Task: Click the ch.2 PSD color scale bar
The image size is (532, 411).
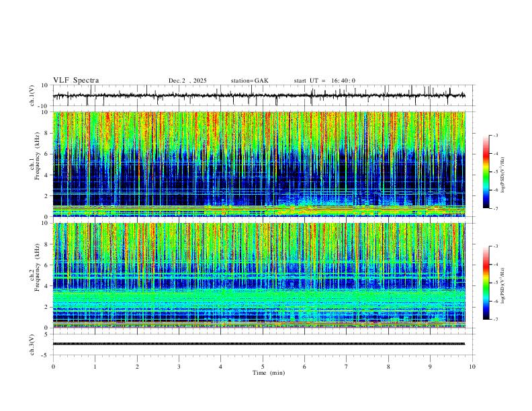Action: click(x=486, y=283)
